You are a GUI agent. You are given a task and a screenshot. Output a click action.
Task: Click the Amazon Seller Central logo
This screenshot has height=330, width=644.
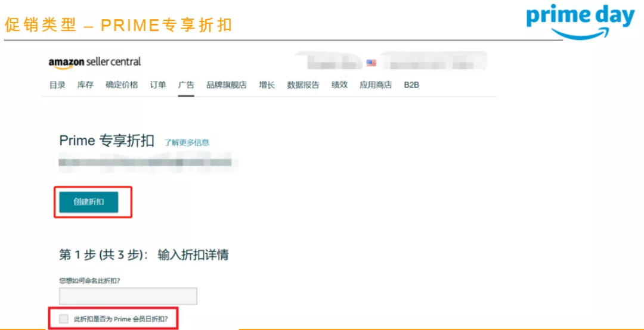(94, 62)
